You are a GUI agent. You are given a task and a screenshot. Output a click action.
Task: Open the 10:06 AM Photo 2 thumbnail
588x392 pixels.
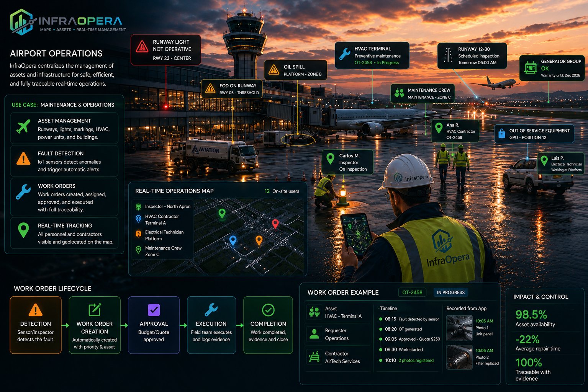[x=459, y=357]
